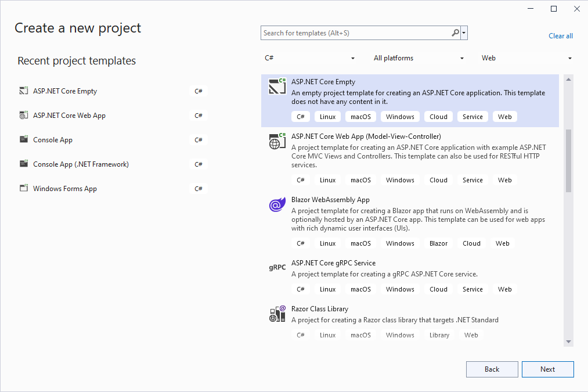Click the ASP.NET Core Web App MVC globe icon
The height and width of the screenshot is (392, 588).
[x=277, y=141]
